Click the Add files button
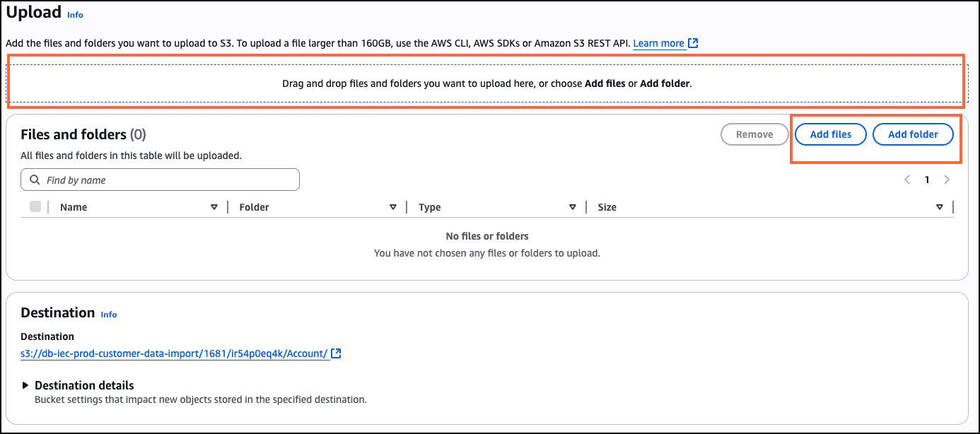Viewport: 980px width, 434px height. [831, 134]
